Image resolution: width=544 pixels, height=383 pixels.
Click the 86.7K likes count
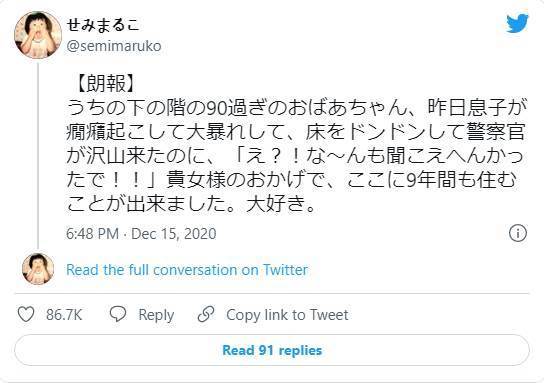64,315
